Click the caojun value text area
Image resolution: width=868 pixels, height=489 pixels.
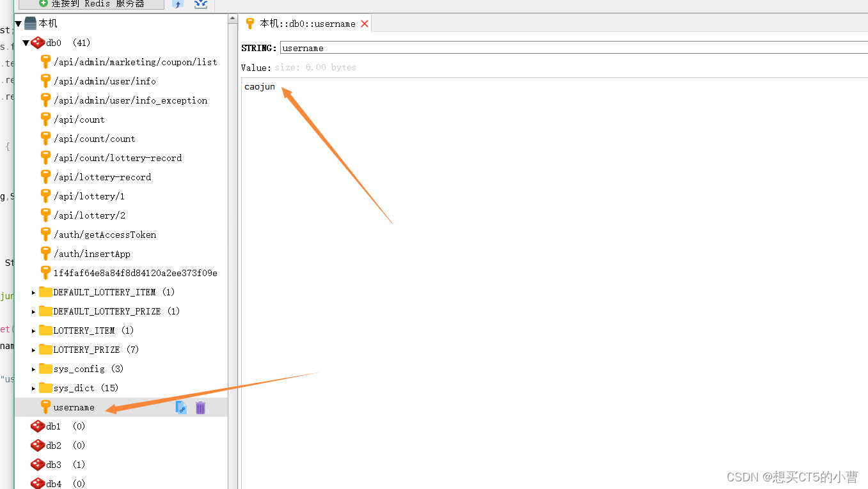tap(555, 283)
